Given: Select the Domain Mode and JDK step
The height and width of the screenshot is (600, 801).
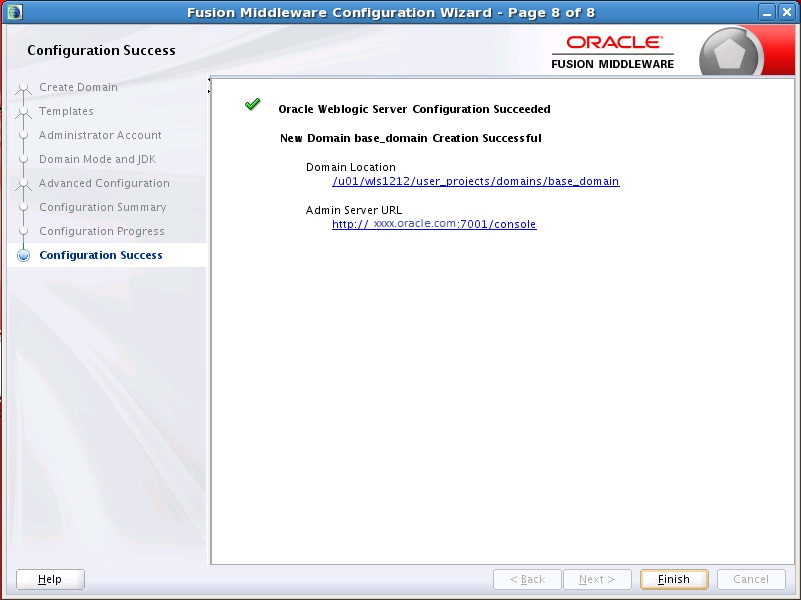Looking at the screenshot, I should coord(98,159).
